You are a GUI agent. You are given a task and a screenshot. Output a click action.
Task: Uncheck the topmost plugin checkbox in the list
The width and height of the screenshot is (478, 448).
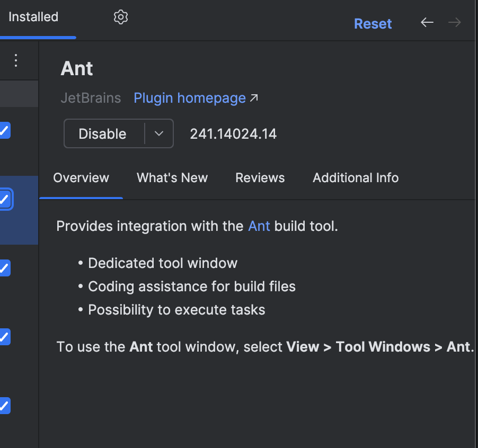pos(4,130)
